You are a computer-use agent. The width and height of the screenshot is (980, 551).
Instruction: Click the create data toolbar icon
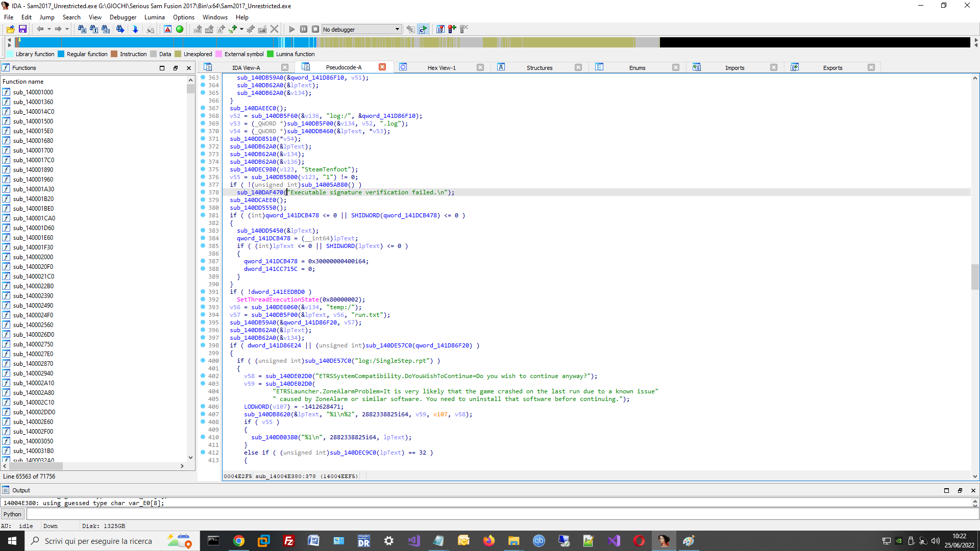[x=209, y=29]
